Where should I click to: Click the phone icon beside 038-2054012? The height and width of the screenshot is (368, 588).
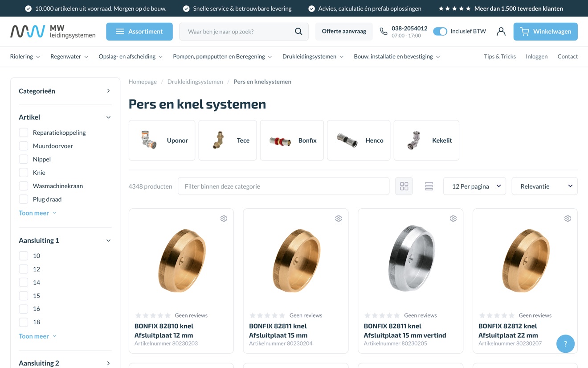[x=383, y=31]
